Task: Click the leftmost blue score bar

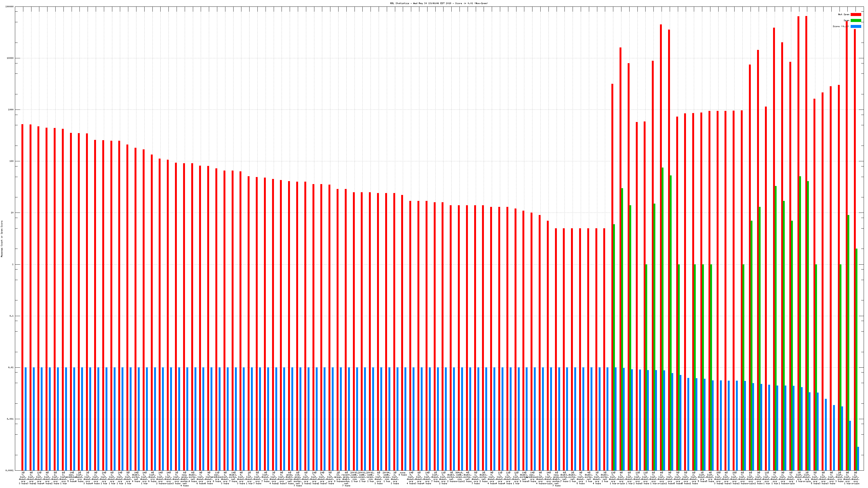Action: click(25, 419)
